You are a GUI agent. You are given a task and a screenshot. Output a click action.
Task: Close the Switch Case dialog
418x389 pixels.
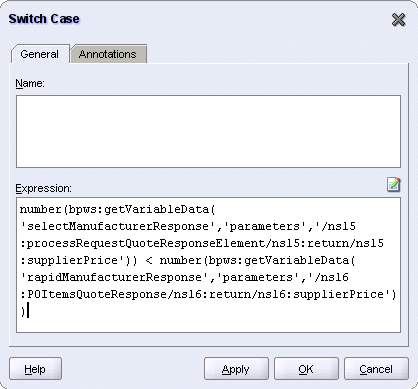tap(398, 20)
